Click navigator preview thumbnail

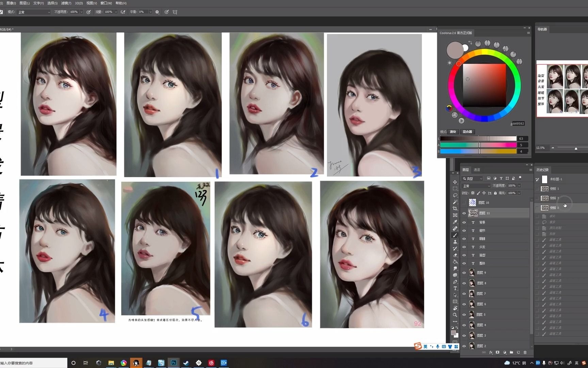pos(562,89)
